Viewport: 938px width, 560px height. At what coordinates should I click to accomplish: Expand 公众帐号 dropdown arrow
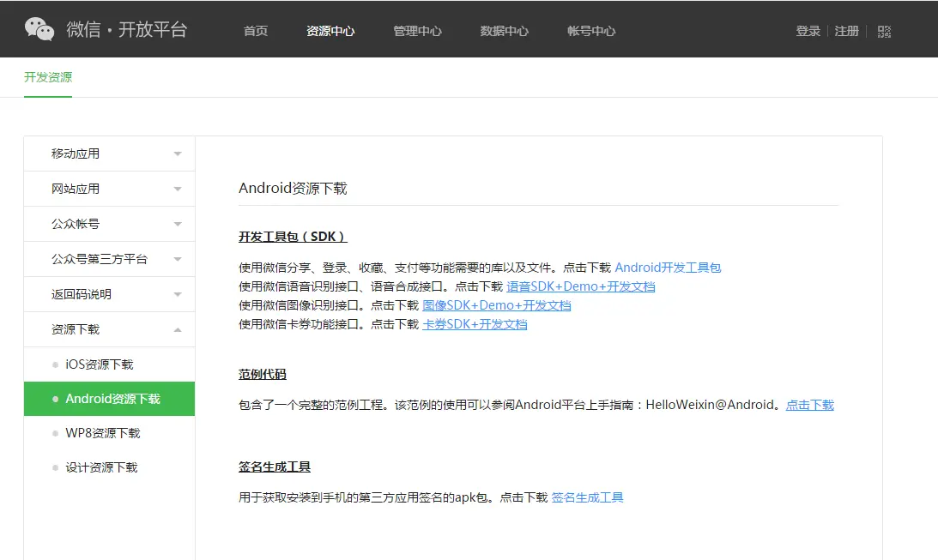click(x=178, y=225)
